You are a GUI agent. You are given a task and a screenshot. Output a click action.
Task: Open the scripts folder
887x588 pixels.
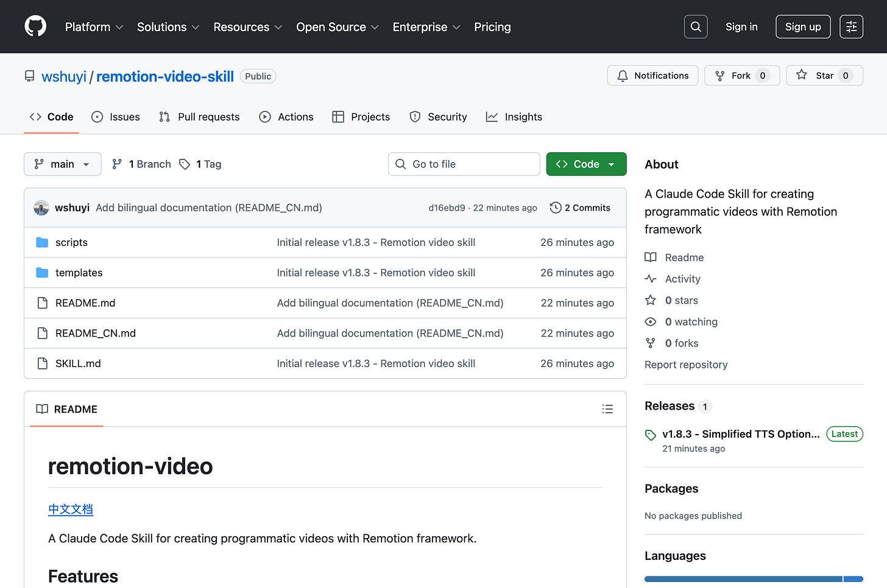[71, 242]
